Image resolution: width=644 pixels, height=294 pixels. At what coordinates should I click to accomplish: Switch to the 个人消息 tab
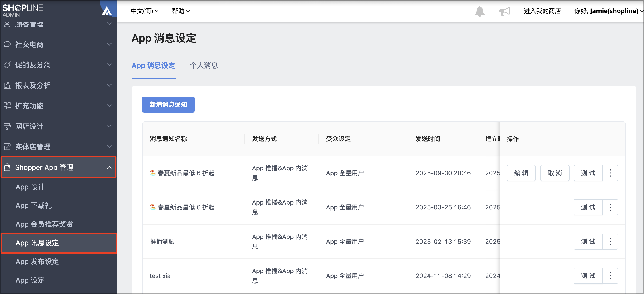[204, 66]
